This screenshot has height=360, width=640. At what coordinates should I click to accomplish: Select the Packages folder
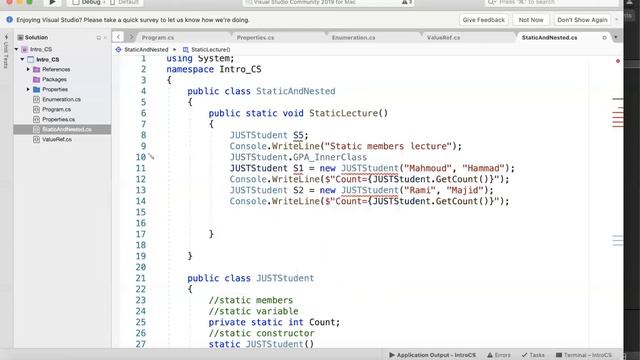click(54, 80)
